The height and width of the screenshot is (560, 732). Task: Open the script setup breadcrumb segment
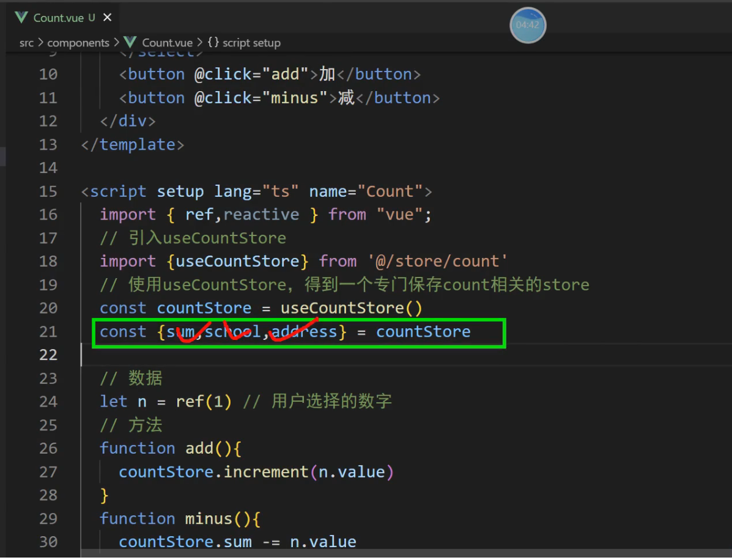pyautogui.click(x=251, y=43)
